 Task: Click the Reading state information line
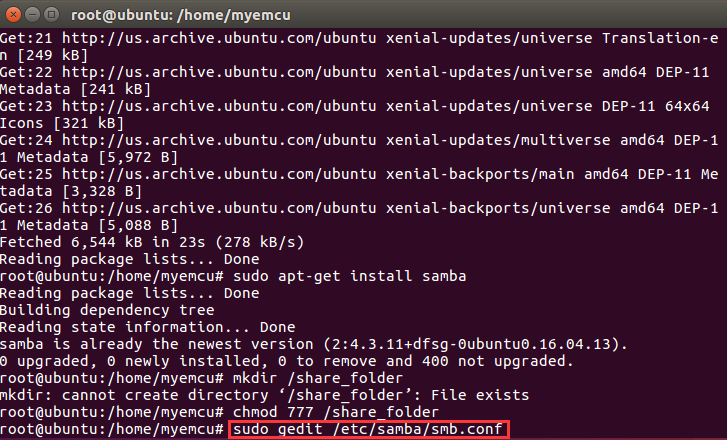click(147, 327)
